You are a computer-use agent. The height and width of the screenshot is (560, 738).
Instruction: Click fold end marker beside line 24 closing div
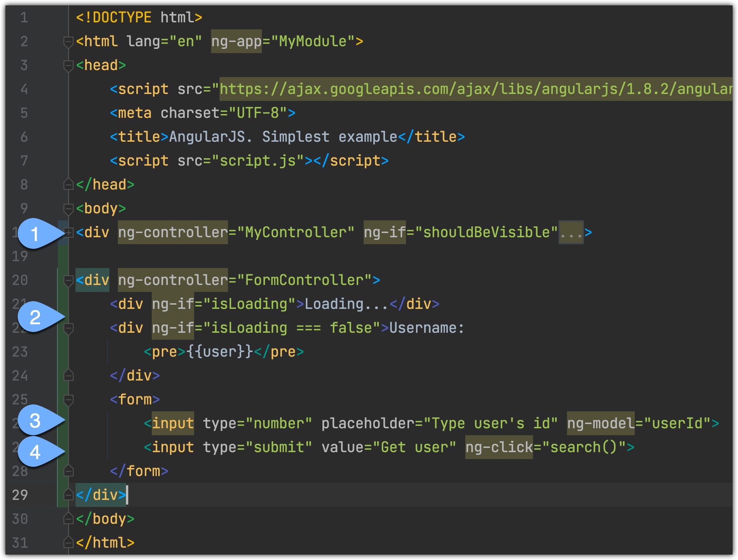point(68,376)
